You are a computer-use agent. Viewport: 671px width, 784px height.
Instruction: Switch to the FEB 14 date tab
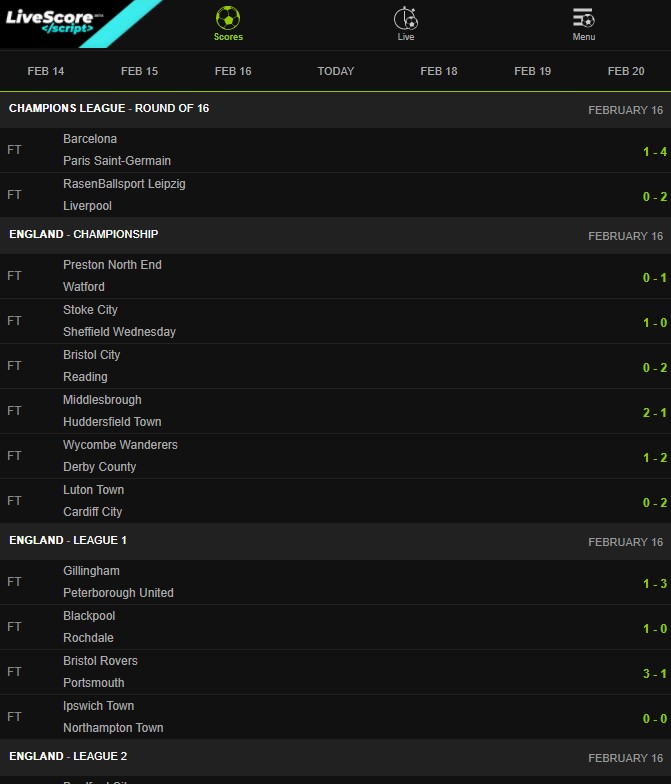coord(46,71)
